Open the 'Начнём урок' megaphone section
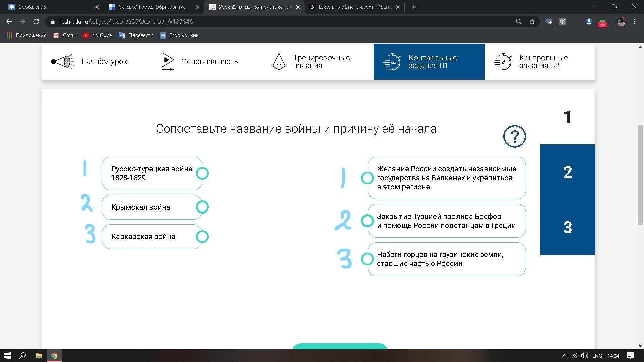The image size is (644, 362). click(x=63, y=62)
